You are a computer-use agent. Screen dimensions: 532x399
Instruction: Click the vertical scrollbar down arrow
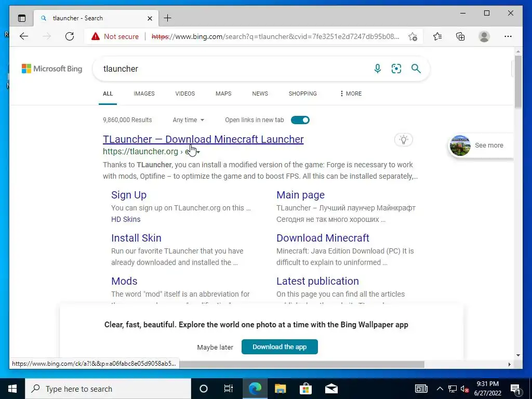pos(518,355)
